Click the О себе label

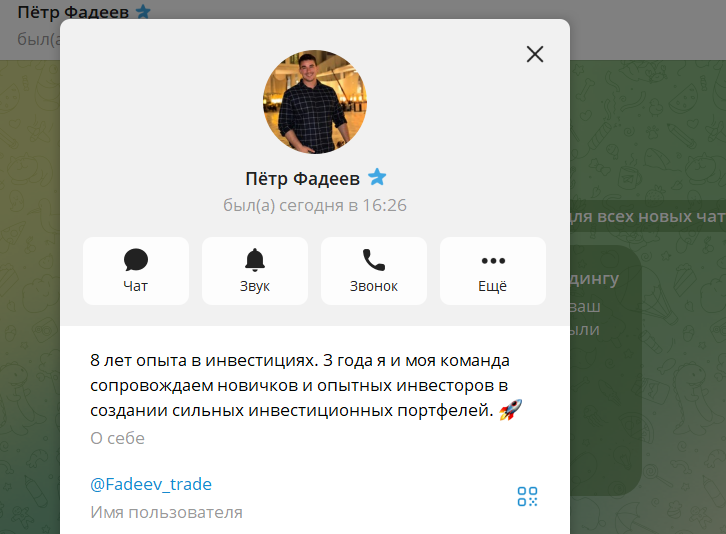click(118, 438)
